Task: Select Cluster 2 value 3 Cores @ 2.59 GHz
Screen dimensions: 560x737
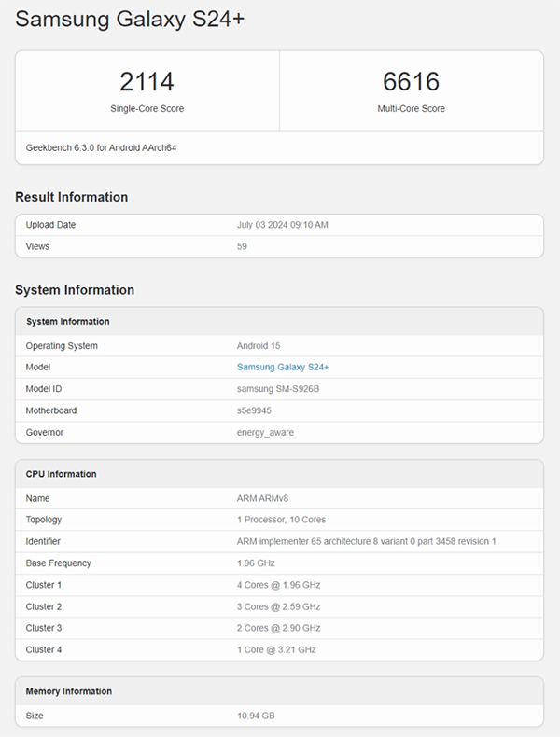Action: [278, 606]
